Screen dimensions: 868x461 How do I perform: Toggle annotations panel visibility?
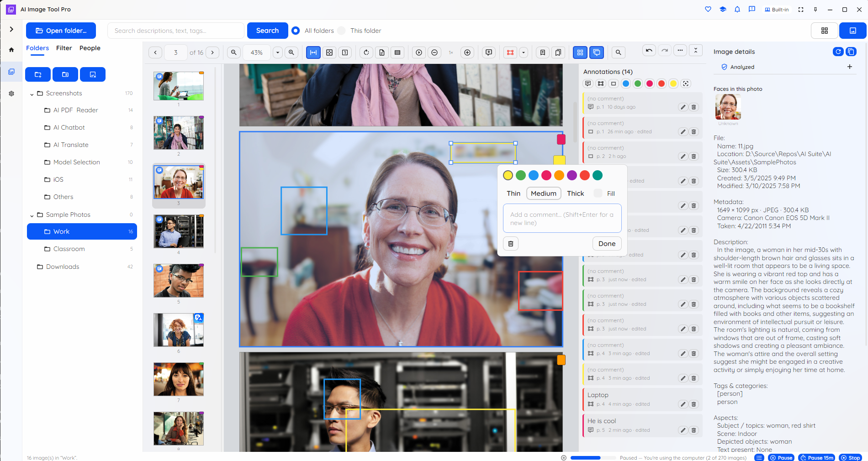[597, 52]
